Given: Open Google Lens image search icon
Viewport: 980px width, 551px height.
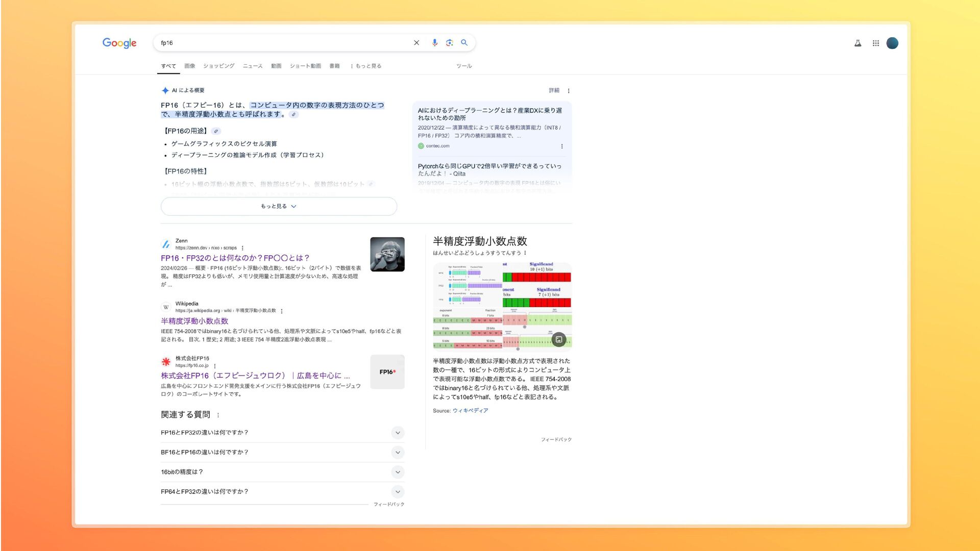Looking at the screenshot, I should [449, 43].
